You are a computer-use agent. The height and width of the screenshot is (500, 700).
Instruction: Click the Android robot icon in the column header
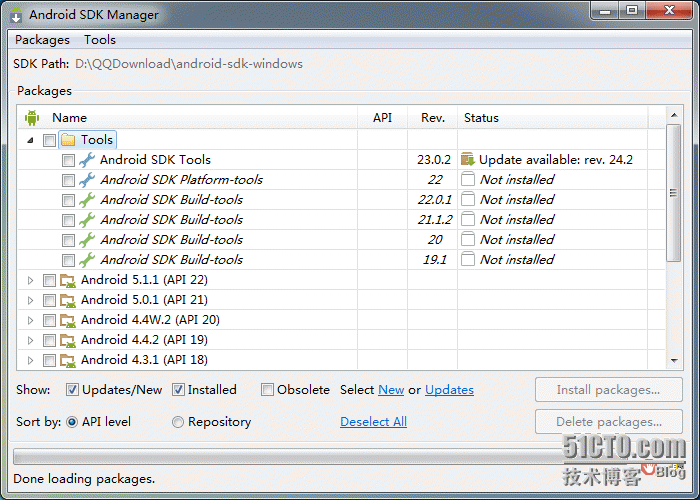coord(32,118)
